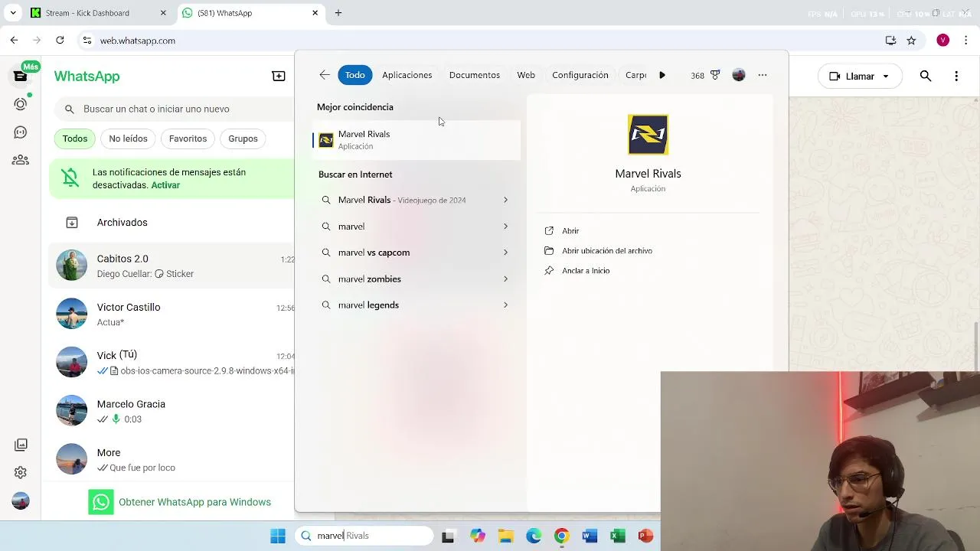Open WhatsApp media gallery icon in sidebar
980x551 pixels.
click(21, 445)
